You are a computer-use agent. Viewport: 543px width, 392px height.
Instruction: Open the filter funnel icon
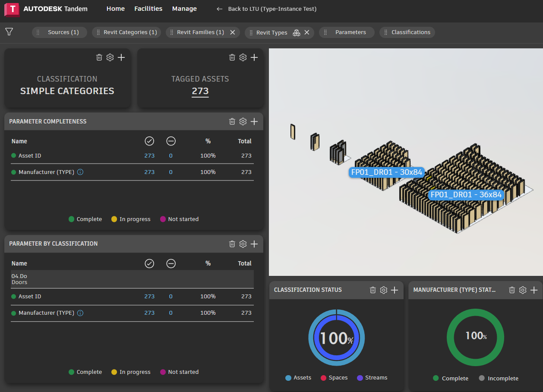pos(9,32)
